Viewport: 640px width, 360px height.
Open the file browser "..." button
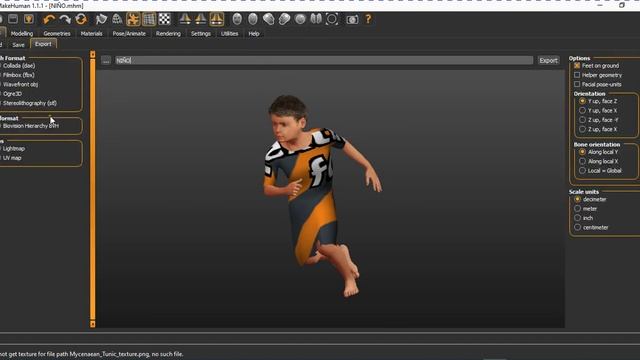106,60
